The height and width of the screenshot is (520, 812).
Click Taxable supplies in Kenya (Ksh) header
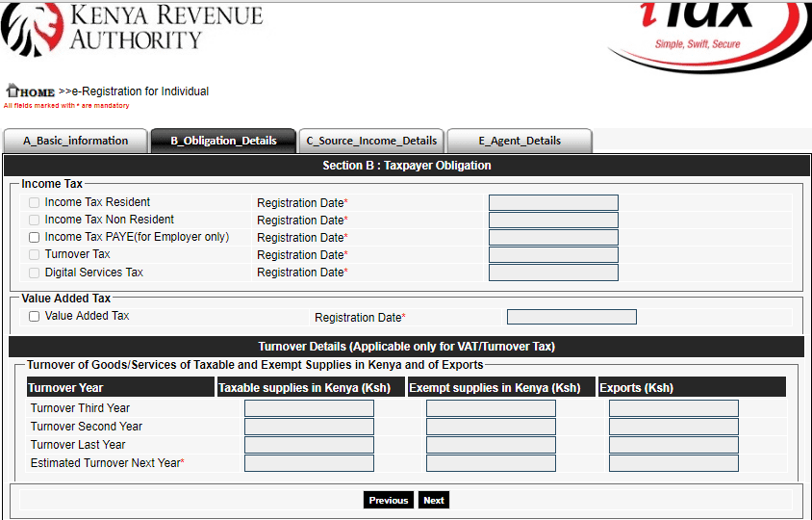pos(311,387)
